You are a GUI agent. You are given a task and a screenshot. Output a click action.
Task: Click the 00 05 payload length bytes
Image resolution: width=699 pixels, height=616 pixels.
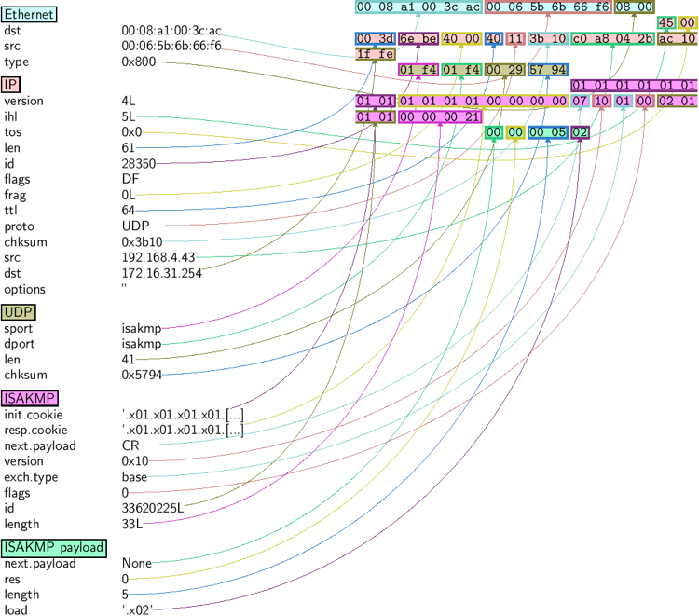pyautogui.click(x=547, y=132)
